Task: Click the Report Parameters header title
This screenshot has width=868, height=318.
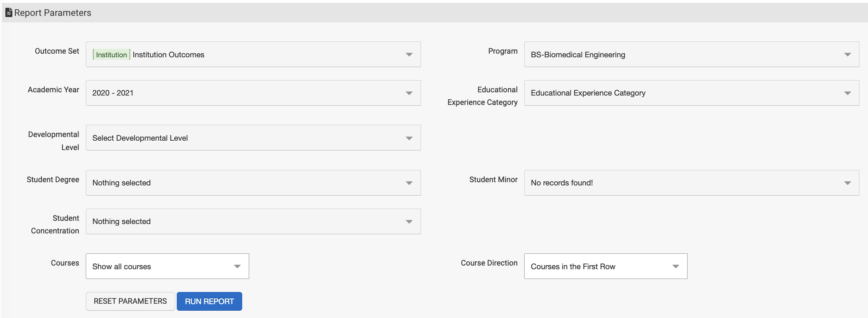Action: [x=53, y=13]
